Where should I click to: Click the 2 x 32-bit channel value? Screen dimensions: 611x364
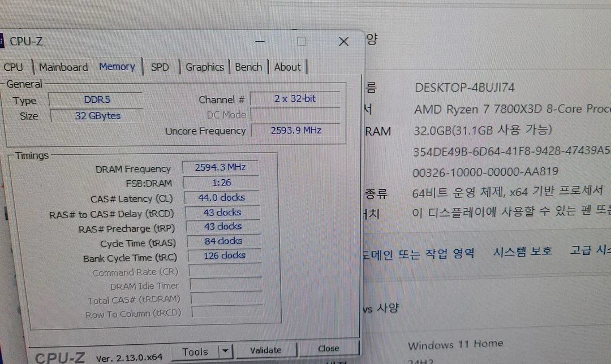[295, 99]
